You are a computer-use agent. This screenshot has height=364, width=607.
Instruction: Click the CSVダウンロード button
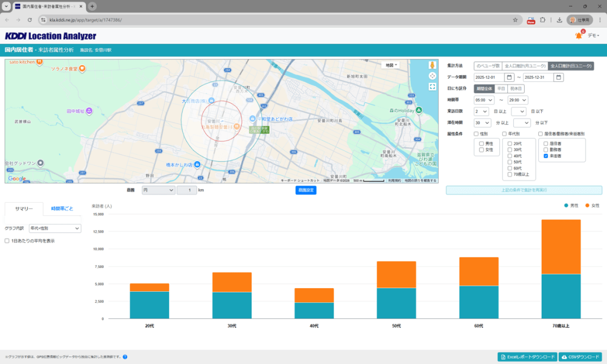tap(580, 357)
